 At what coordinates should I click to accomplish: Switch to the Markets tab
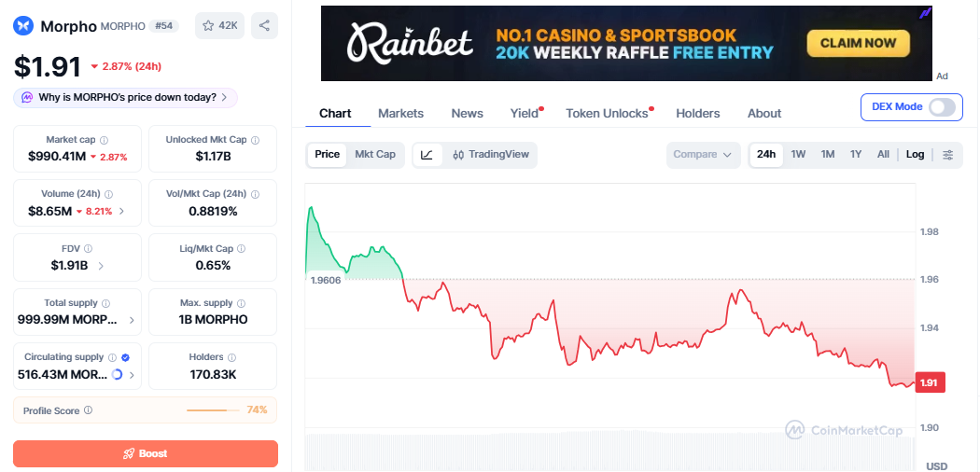tap(400, 114)
